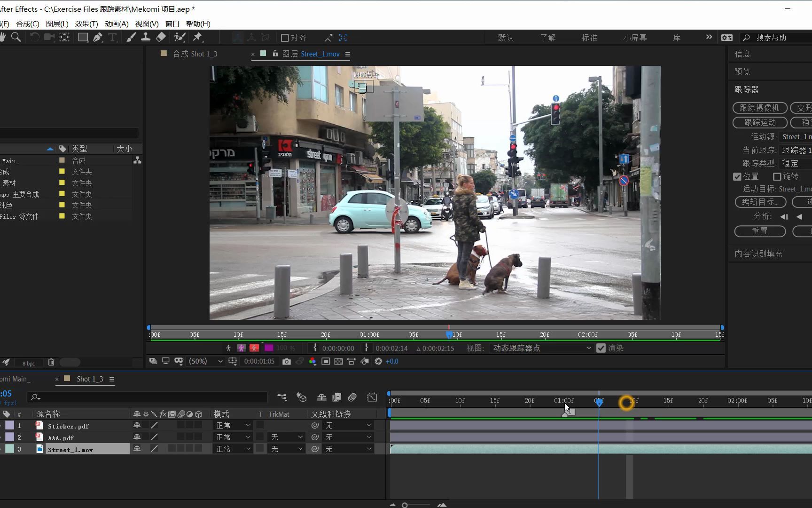
Task: Select the Eraser tool
Action: [161, 37]
